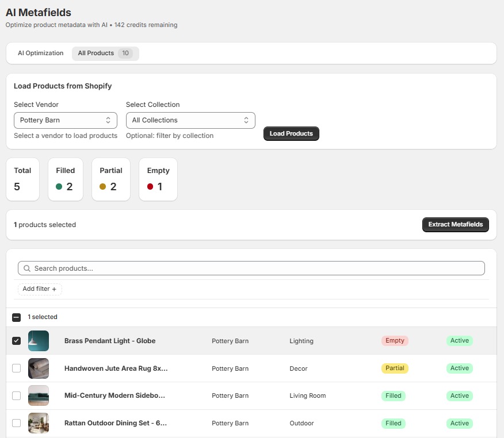This screenshot has height=438, width=504.
Task: Click the Rattan Outdoor Dining Set thumbnail
Action: (x=39, y=423)
